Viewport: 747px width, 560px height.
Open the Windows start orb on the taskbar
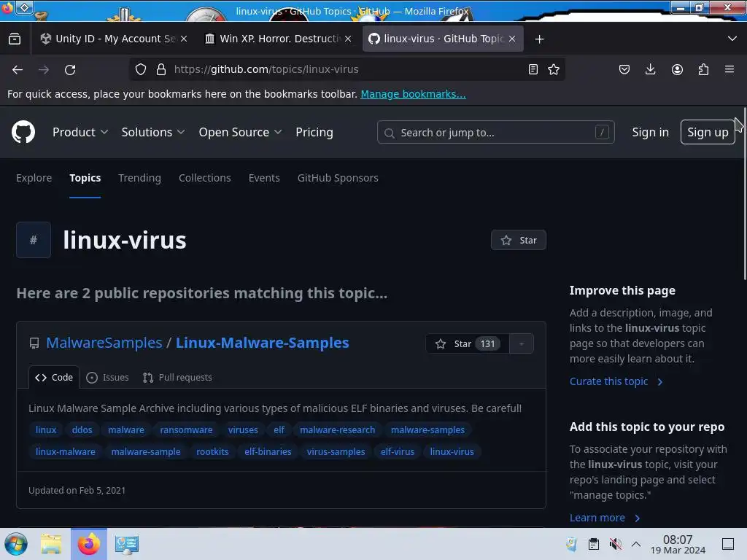point(16,544)
